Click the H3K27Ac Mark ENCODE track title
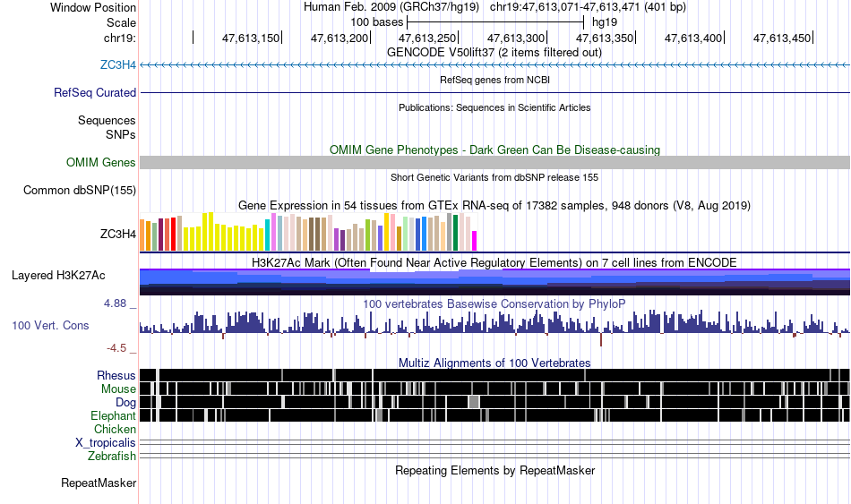Screen dimensions: 851x504 (494, 263)
